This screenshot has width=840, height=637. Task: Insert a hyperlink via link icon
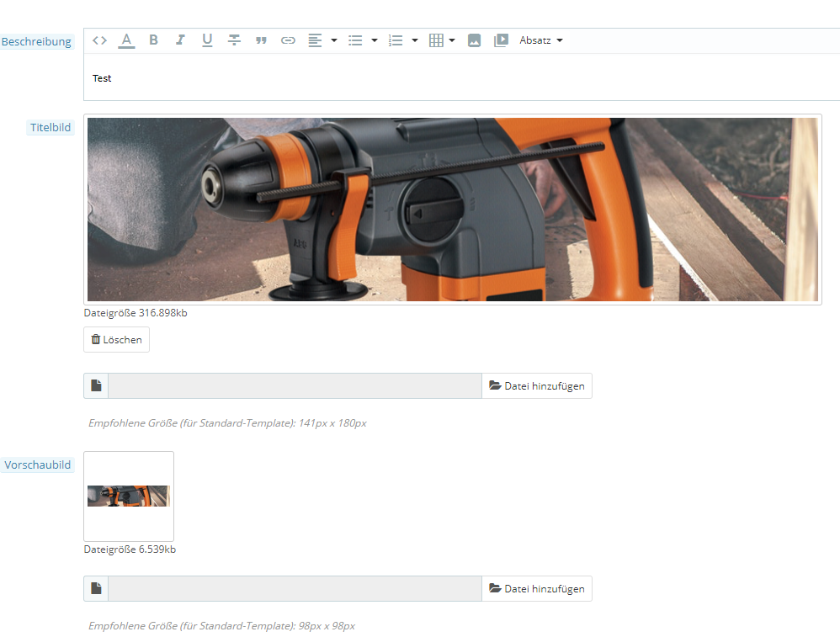coord(288,40)
